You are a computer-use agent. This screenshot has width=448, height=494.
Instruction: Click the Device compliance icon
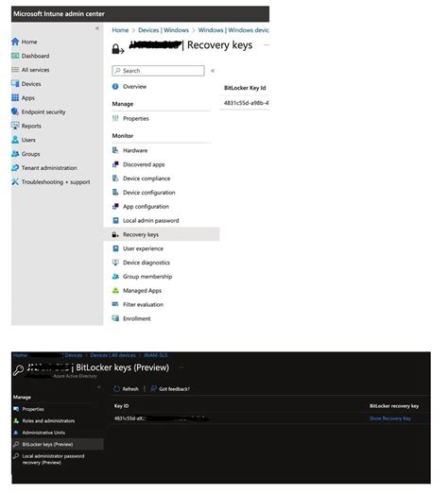[115, 179]
